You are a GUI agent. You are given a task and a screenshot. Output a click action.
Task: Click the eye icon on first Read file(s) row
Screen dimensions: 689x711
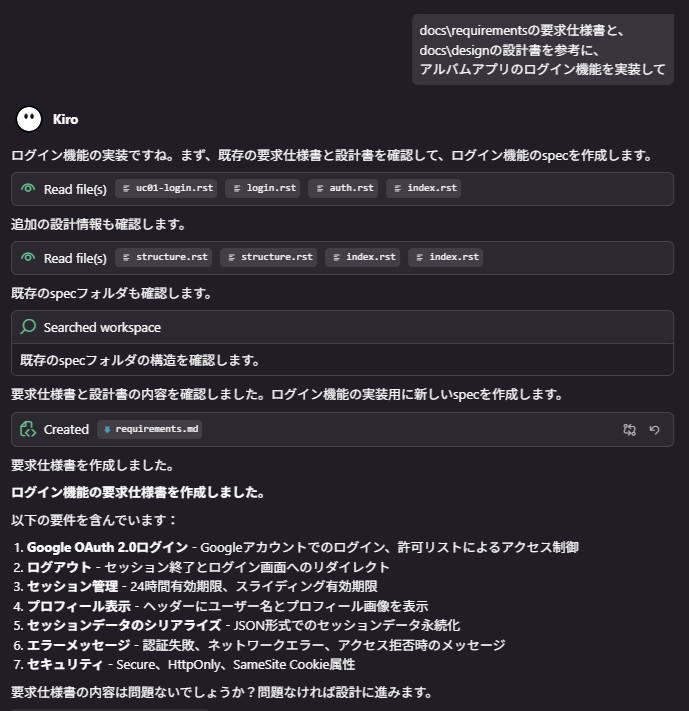pyautogui.click(x=28, y=189)
